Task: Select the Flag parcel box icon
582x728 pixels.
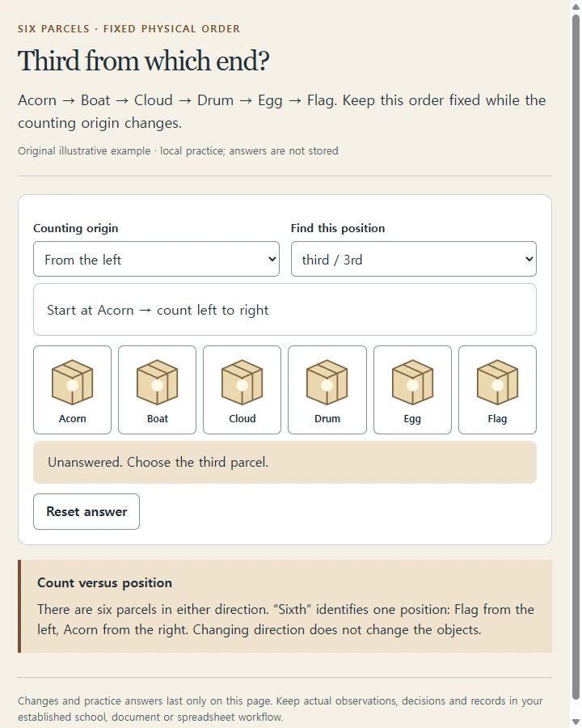Action: click(x=498, y=382)
